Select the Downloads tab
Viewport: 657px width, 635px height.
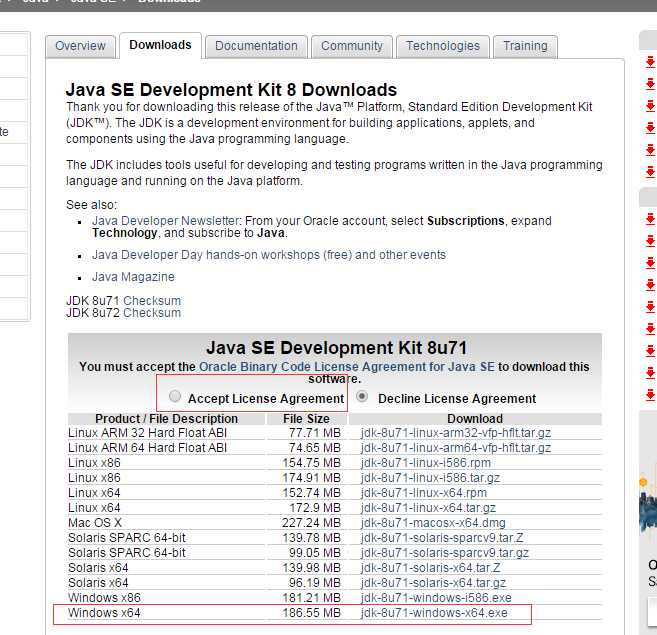[160, 45]
